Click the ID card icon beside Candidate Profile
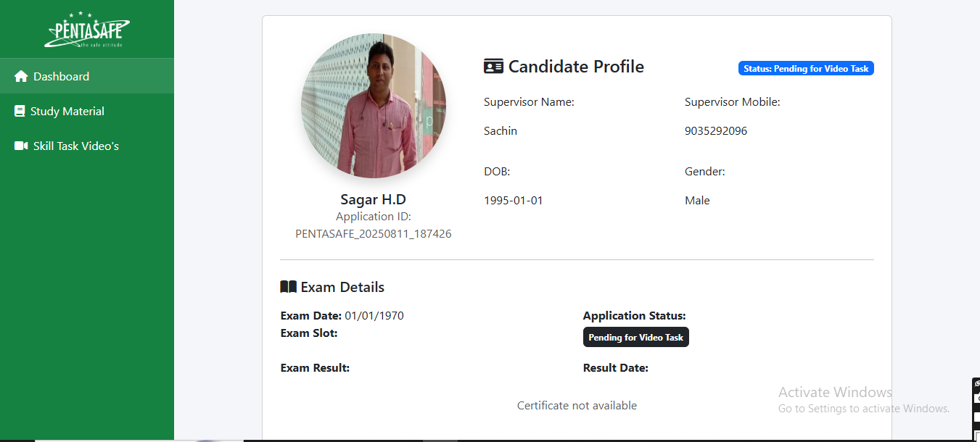Screen dimensions: 980x442 pos(493,67)
